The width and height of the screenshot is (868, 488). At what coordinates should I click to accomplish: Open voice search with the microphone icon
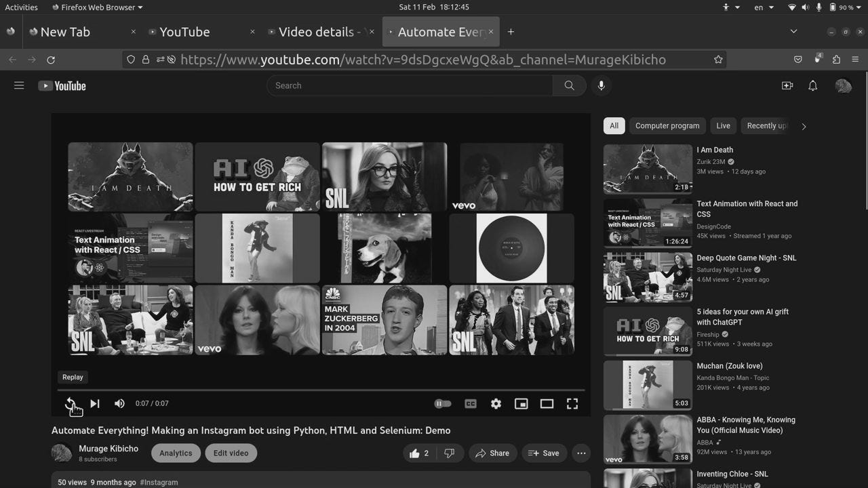click(601, 85)
